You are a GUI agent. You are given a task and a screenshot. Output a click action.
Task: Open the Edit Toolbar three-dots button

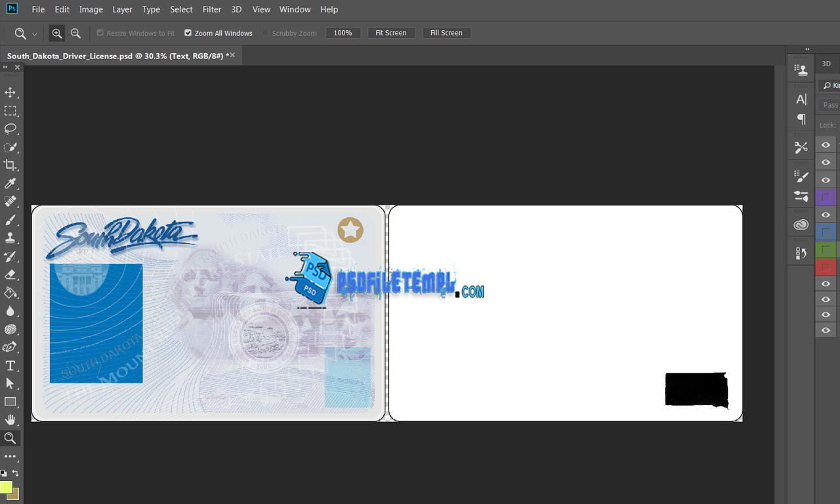click(x=10, y=456)
